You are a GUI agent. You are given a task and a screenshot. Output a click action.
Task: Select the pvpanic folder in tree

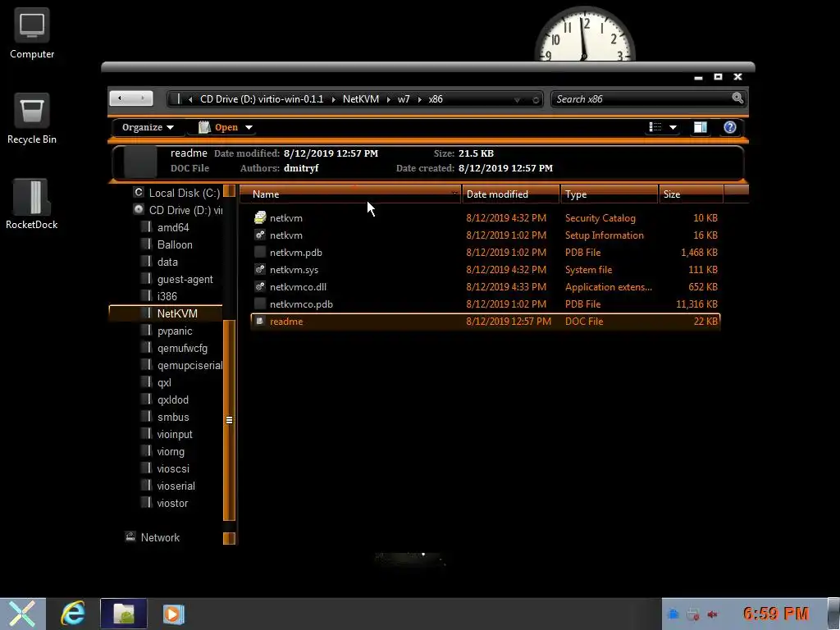click(x=175, y=331)
